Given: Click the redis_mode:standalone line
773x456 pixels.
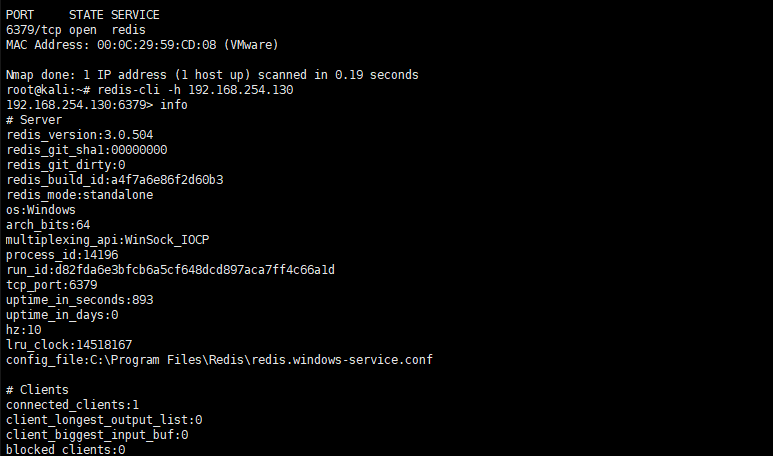Looking at the screenshot, I should click(79, 195).
